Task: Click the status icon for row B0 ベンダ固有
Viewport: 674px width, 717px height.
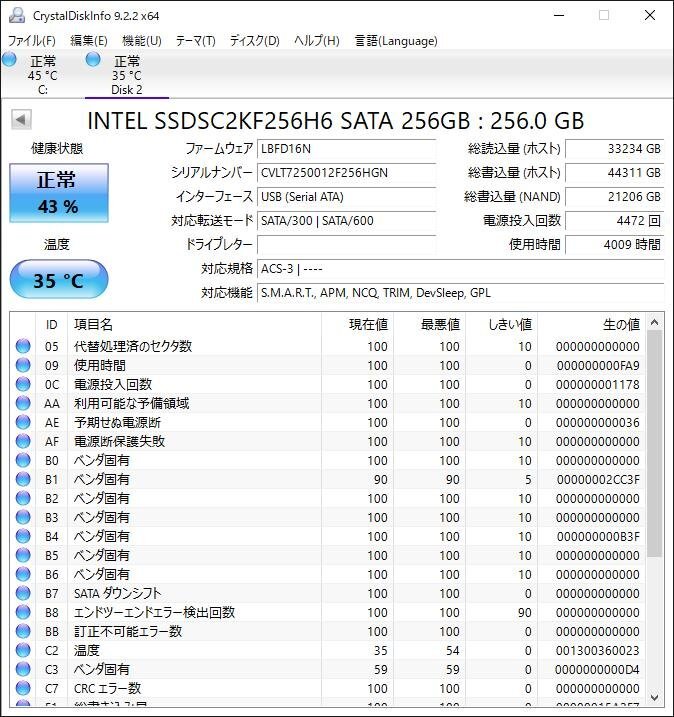Action: pos(23,460)
